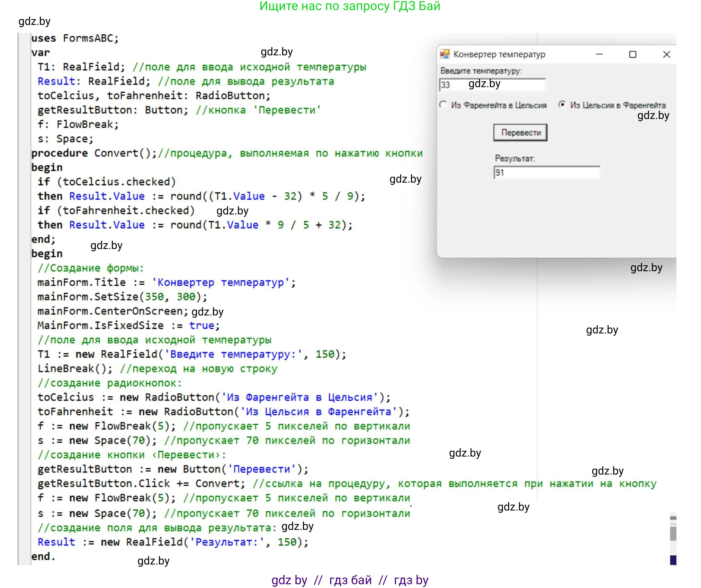Image resolution: width=701 pixels, height=588 pixels.
Task: Click the green header 'Ищите нас по запросу ГДЗ Бай'
Action: tap(350, 6)
